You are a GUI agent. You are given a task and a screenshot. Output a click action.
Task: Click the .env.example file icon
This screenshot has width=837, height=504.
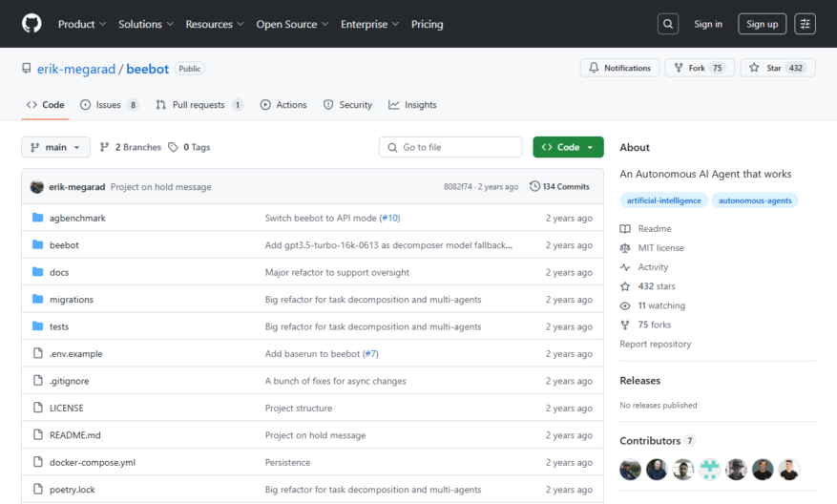[x=37, y=353]
